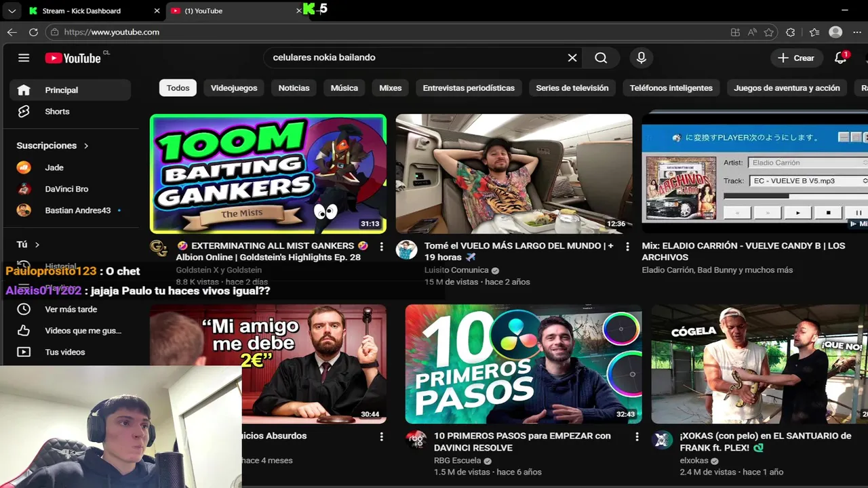Open Bastian Andres43 subscription channel
Viewport: 868px width, 488px height.
[x=68, y=210]
